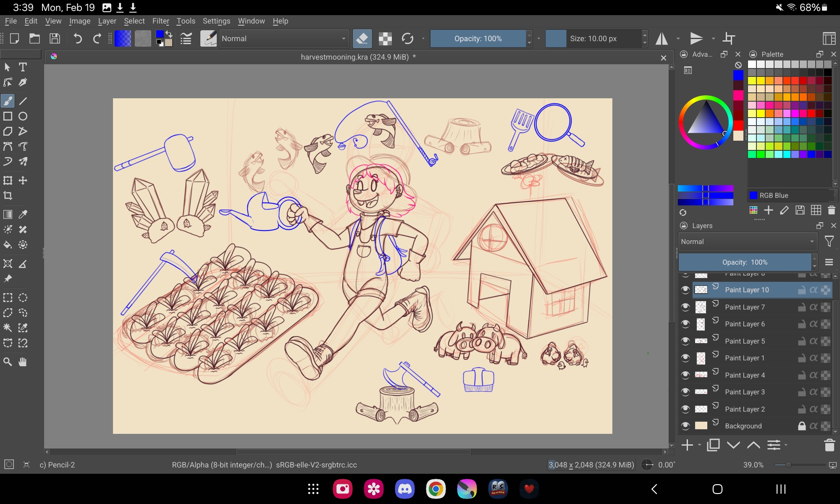
Task: Click the Undo arrow
Action: (x=78, y=39)
